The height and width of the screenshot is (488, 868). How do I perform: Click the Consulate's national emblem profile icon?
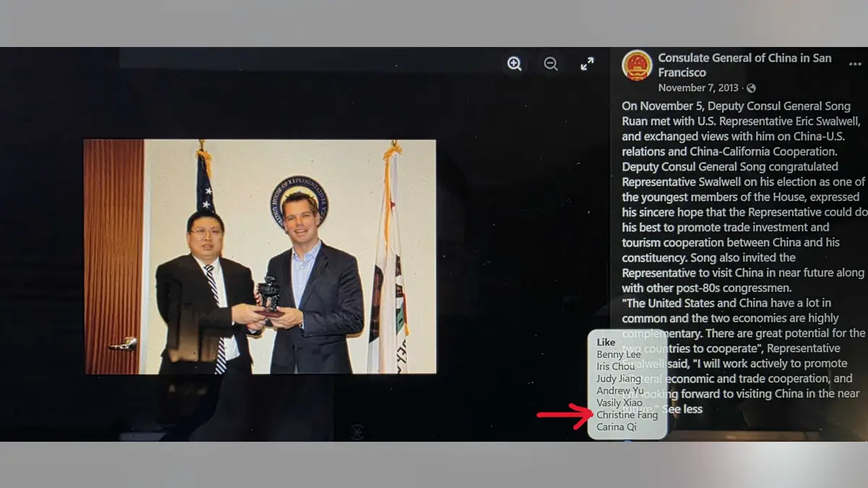[x=637, y=64]
